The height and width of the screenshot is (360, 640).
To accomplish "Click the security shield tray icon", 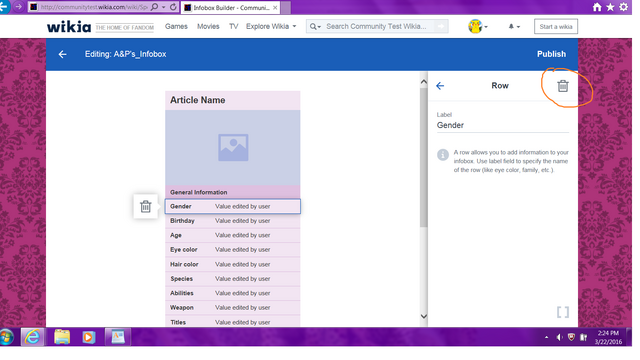I will (x=571, y=337).
